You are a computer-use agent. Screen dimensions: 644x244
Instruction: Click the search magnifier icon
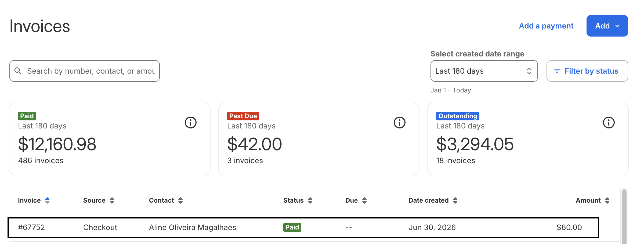click(18, 71)
